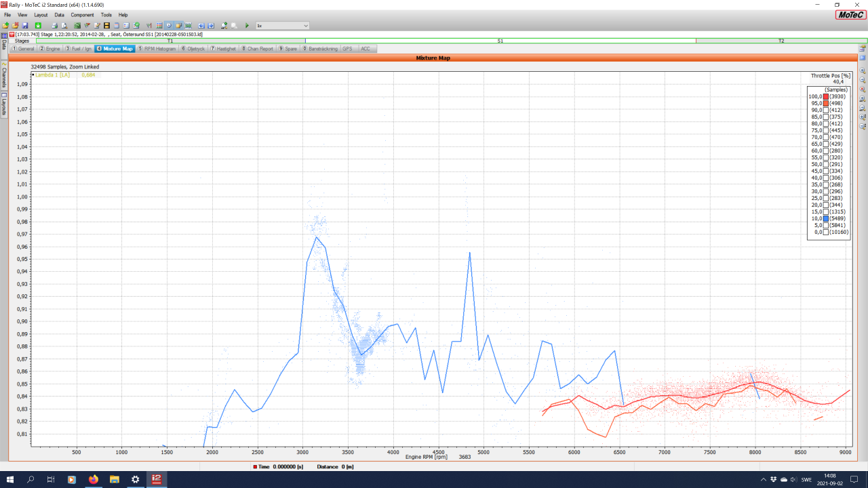The image size is (868, 488).
Task: Click the blue right arrow icon
Action: [211, 25]
